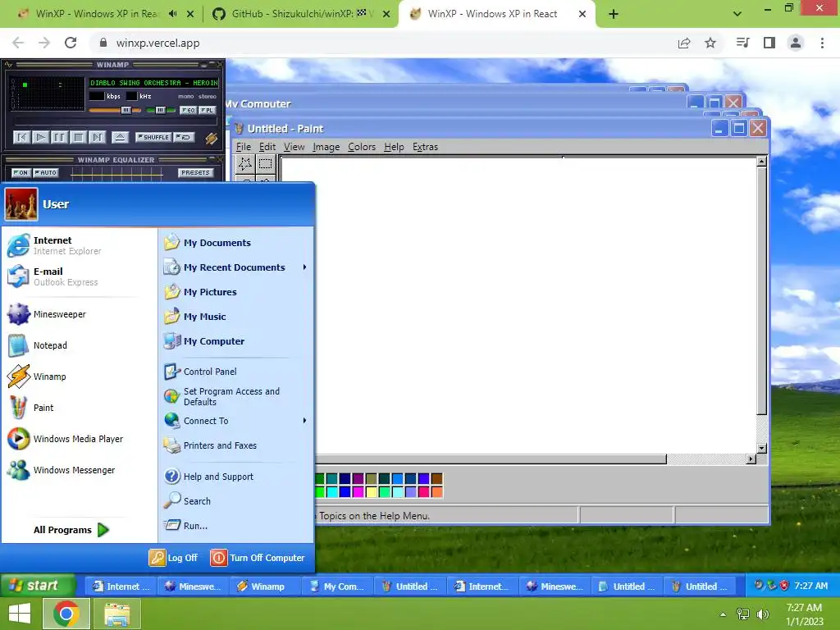
Task: Expand All Programs in the Start menu
Action: 71,530
